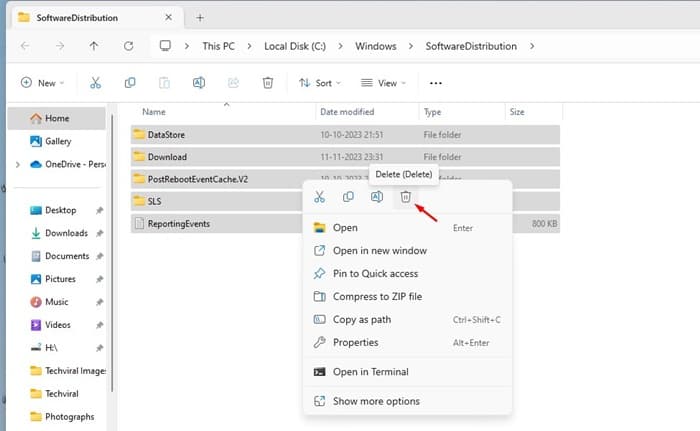Screen dimensions: 700x431
Task: Open the New dropdown menu
Action: (x=42, y=83)
